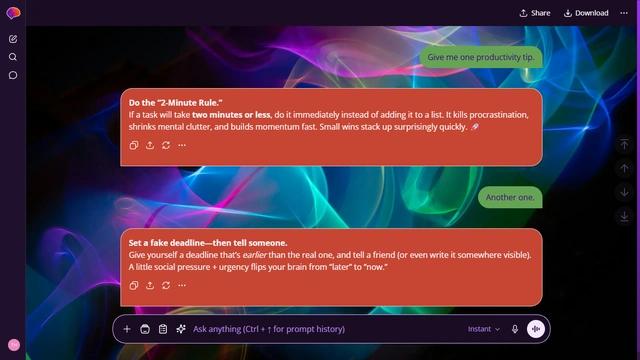Viewport: 640px width, 360px height.
Task: Regenerate the 2-Minute Rule response
Action: [166, 145]
